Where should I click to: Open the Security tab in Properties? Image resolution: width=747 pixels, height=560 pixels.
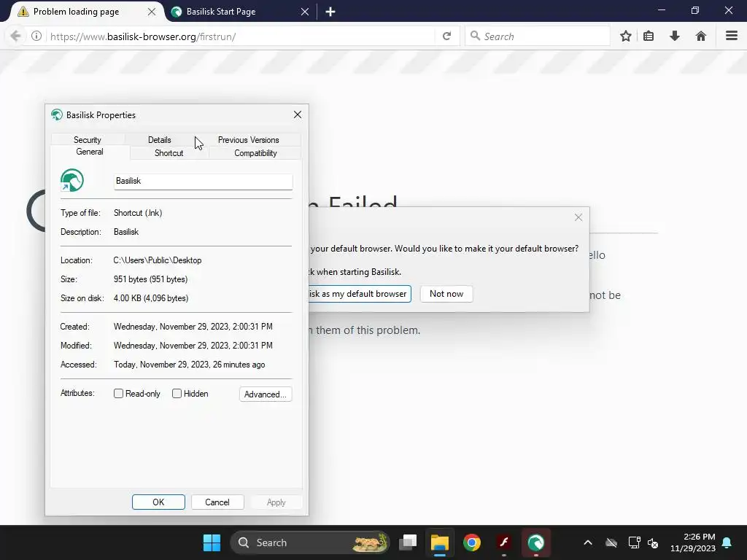[x=88, y=139]
